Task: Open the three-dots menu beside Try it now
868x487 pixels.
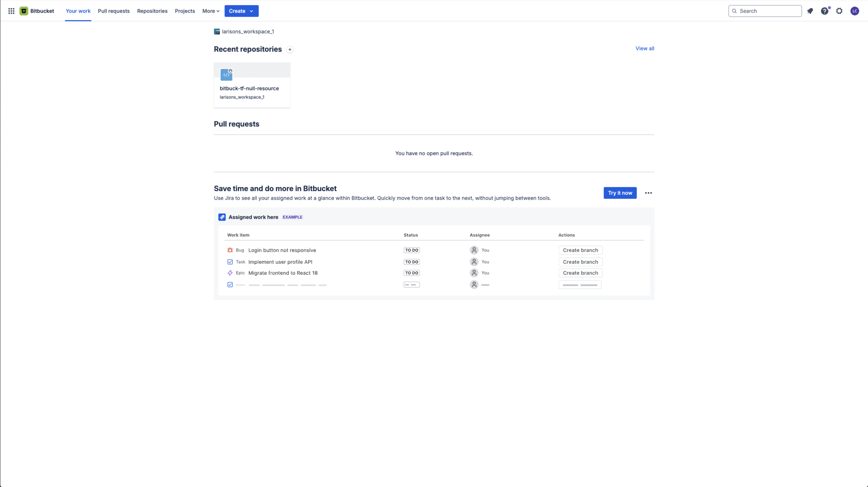Action: coord(648,193)
